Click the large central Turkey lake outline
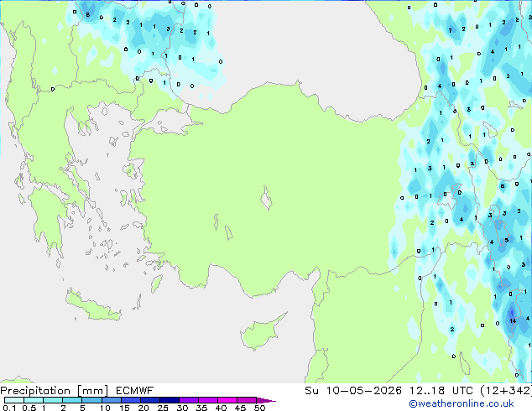The height and width of the screenshot is (411, 532). (x=266, y=198)
